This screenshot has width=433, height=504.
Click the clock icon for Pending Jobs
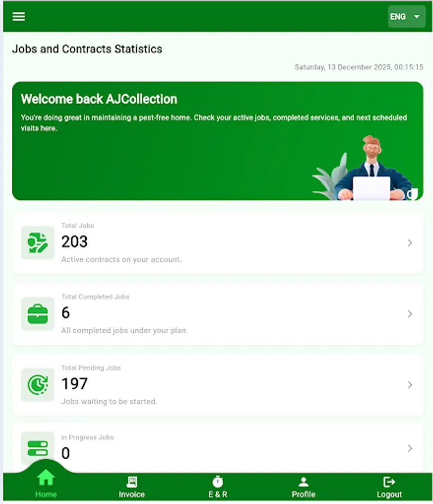click(x=37, y=385)
